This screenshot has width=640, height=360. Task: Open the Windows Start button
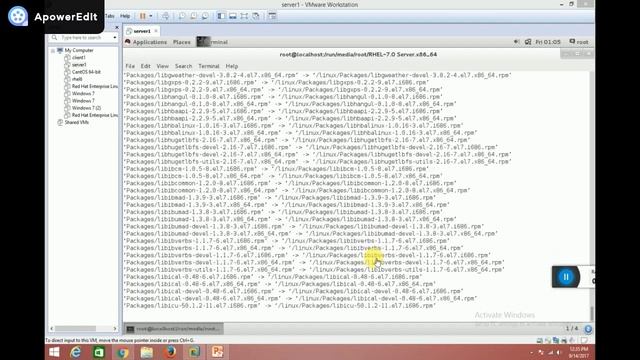pyautogui.click(x=54, y=352)
